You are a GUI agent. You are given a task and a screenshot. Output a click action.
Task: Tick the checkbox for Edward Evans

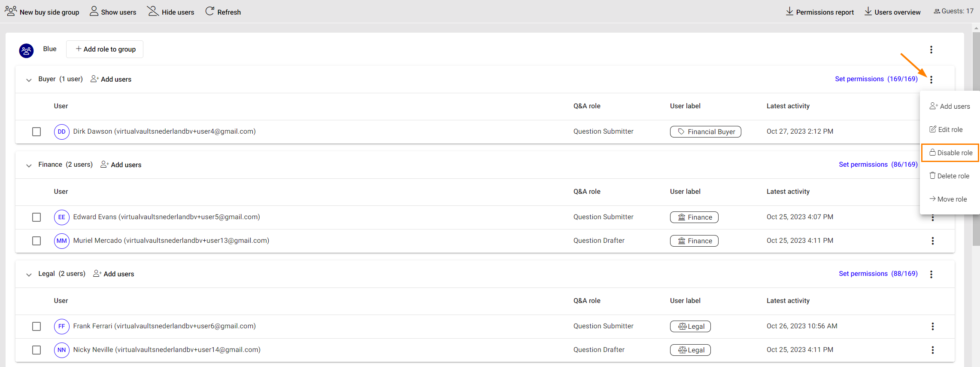[36, 217]
